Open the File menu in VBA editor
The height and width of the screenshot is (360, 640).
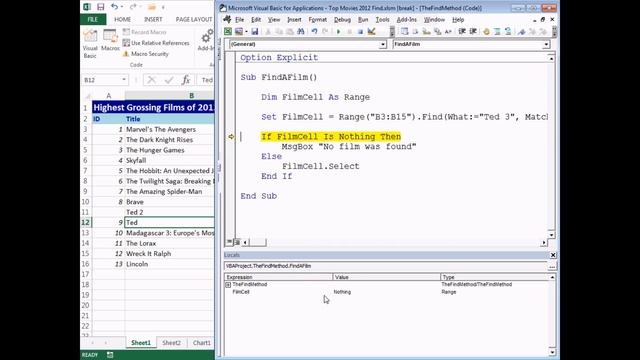pos(239,20)
